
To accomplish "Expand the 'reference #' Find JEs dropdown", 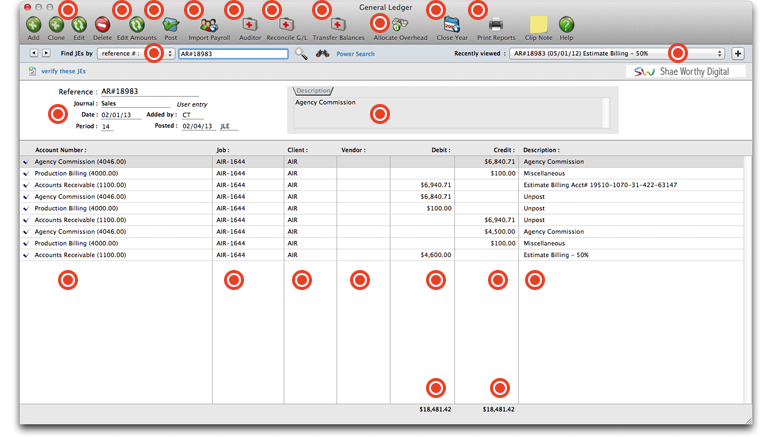I will click(x=136, y=54).
